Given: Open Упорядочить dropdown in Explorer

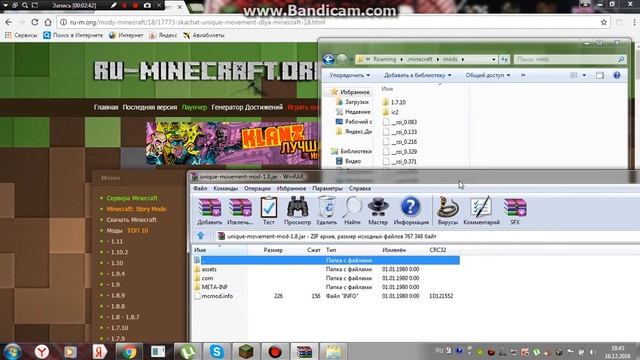Looking at the screenshot, I should coord(349,75).
